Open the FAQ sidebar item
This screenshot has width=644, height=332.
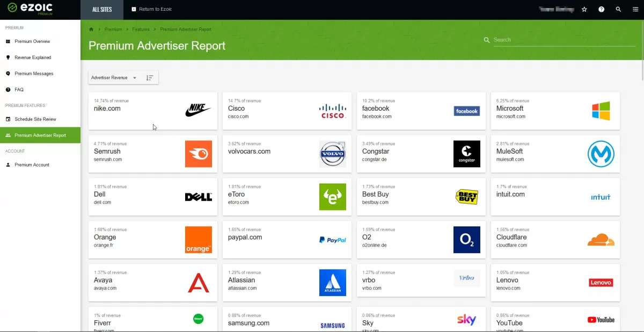[40, 90]
